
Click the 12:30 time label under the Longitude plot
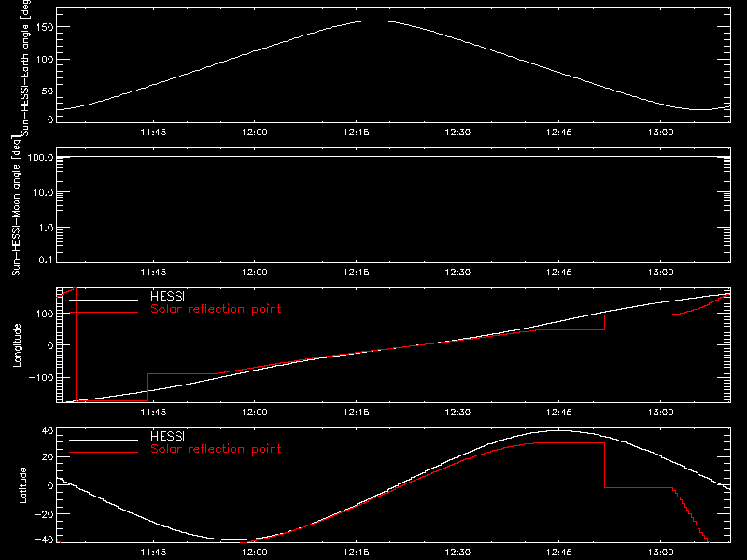pyautogui.click(x=458, y=413)
